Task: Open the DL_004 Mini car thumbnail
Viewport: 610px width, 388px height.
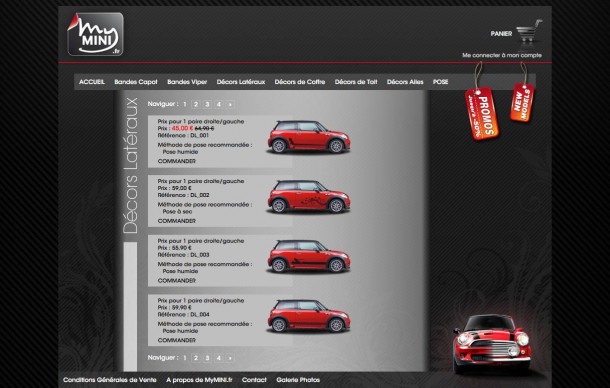Action: click(x=309, y=316)
